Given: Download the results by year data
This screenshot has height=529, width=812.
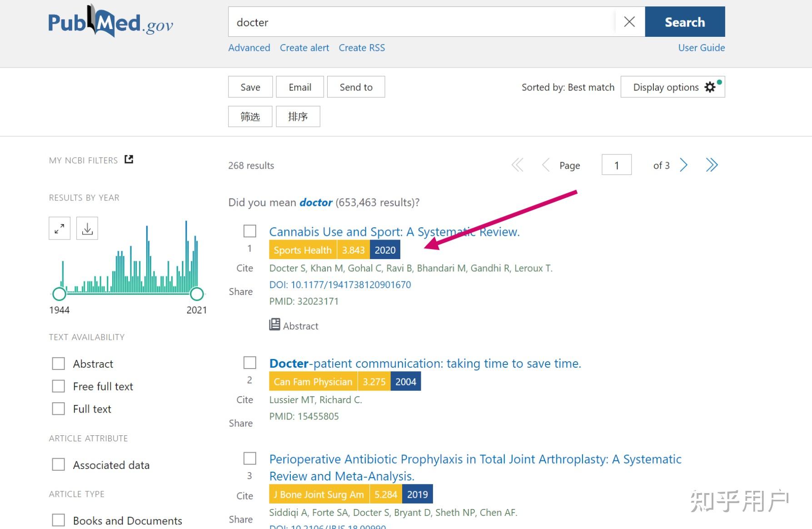Looking at the screenshot, I should click(x=87, y=229).
